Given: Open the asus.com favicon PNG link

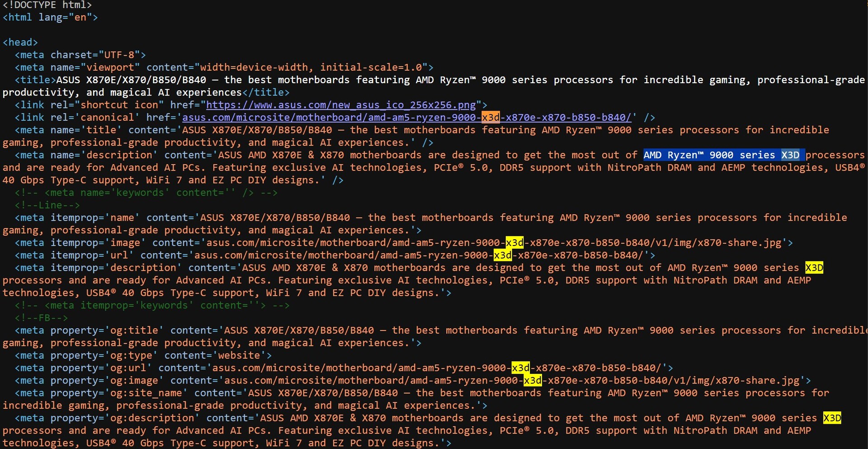Looking at the screenshot, I should pos(341,105).
